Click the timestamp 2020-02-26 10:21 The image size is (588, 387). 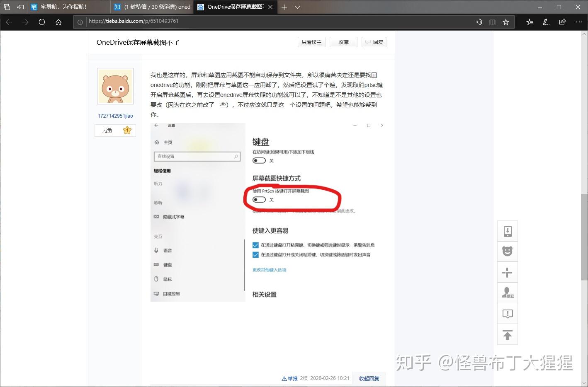(x=330, y=378)
